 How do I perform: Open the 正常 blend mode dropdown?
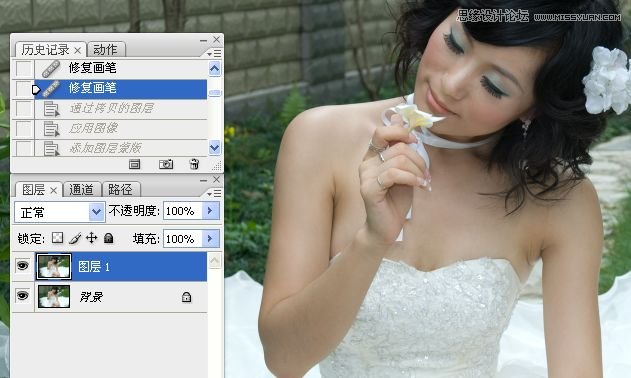click(60, 212)
